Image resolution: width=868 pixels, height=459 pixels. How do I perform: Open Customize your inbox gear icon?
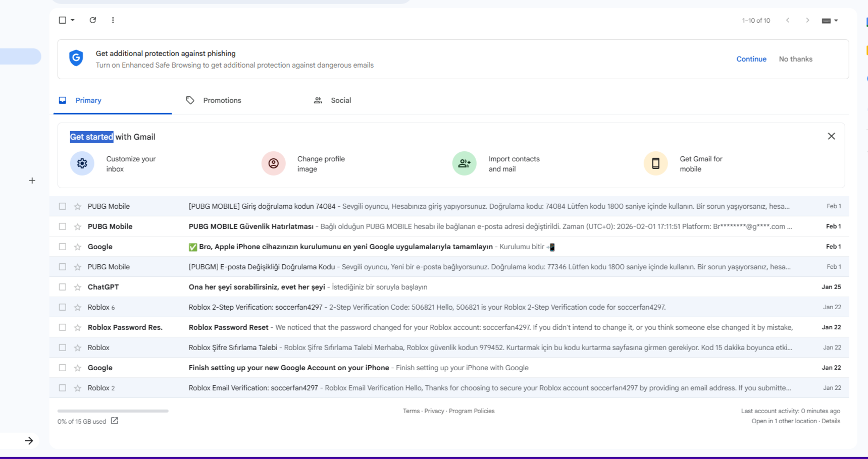point(82,163)
